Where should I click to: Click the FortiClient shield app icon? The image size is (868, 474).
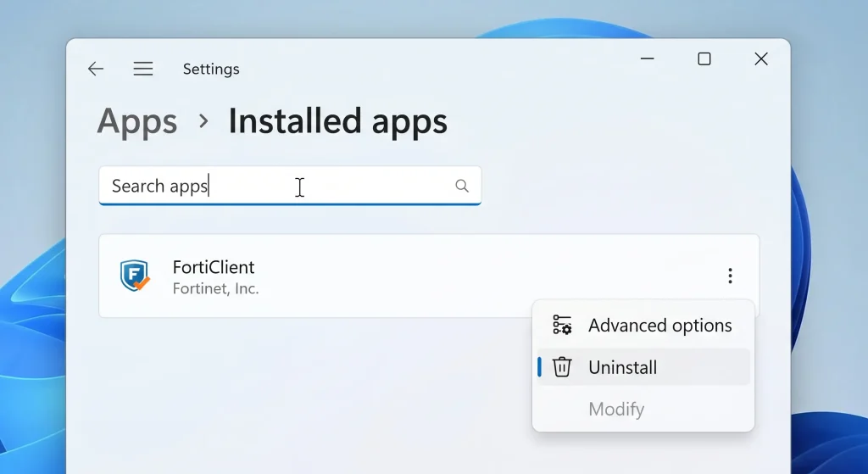coord(135,276)
